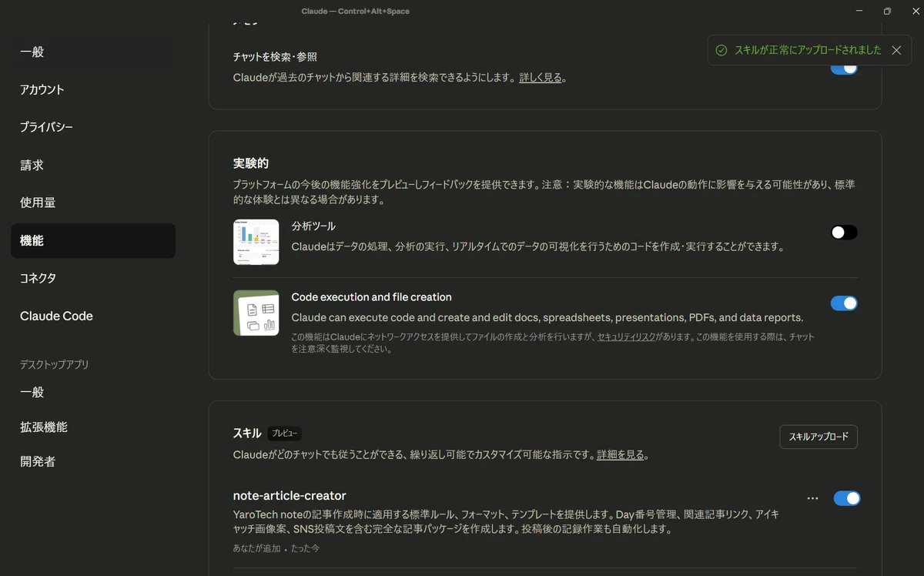
Task: Open 詳しく見る link for chat search
Action: point(541,78)
